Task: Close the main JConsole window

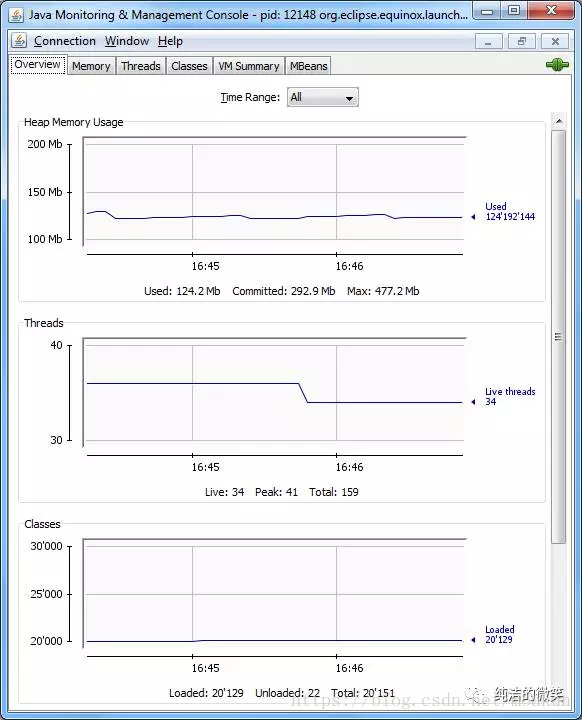Action: coord(551,11)
